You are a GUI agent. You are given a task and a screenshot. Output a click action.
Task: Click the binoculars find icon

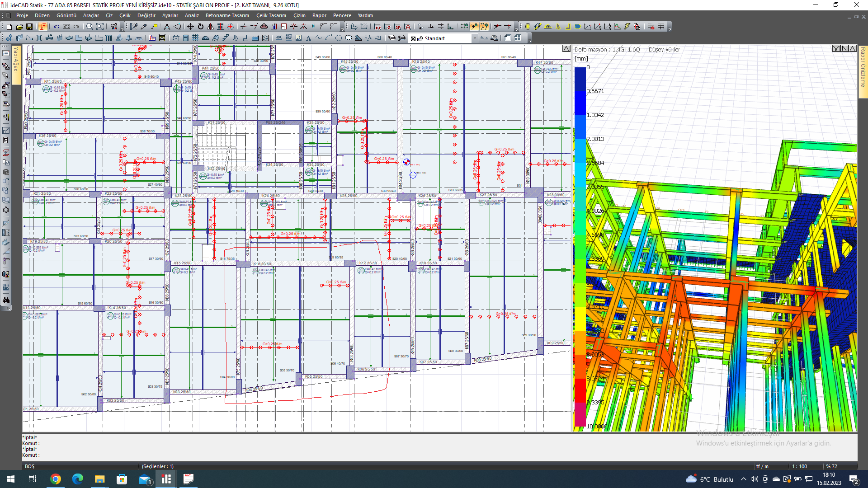click(x=6, y=300)
